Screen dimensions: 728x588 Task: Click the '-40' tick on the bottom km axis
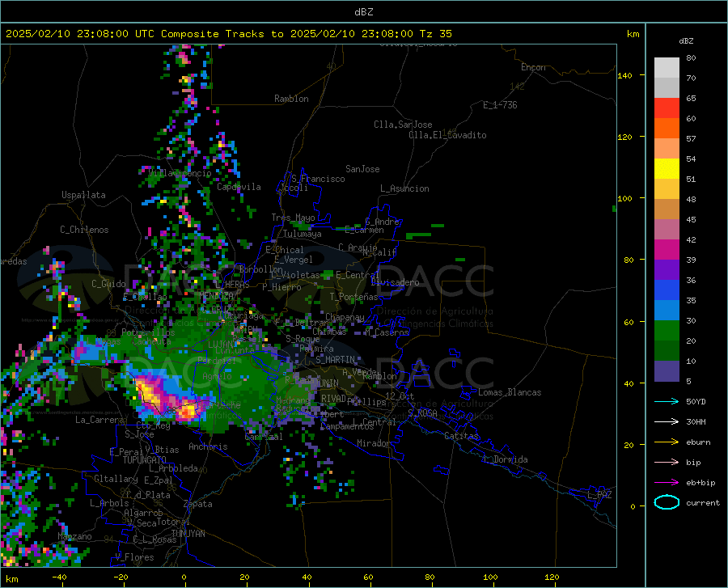click(59, 577)
